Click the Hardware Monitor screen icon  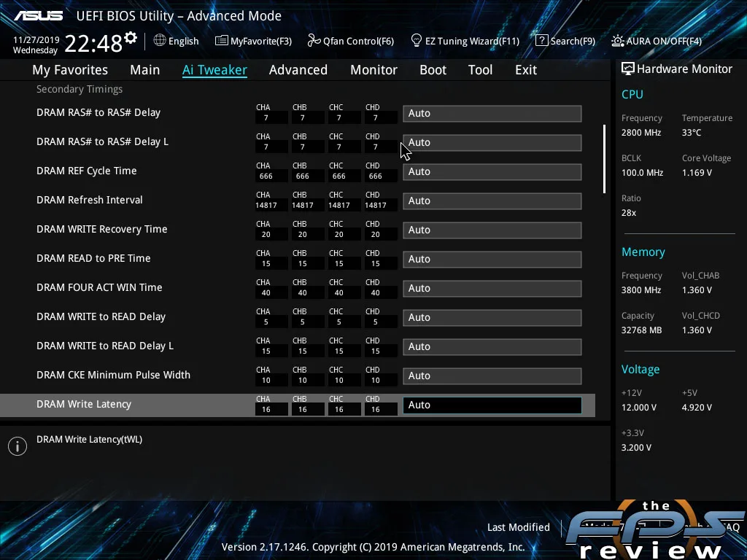627,69
